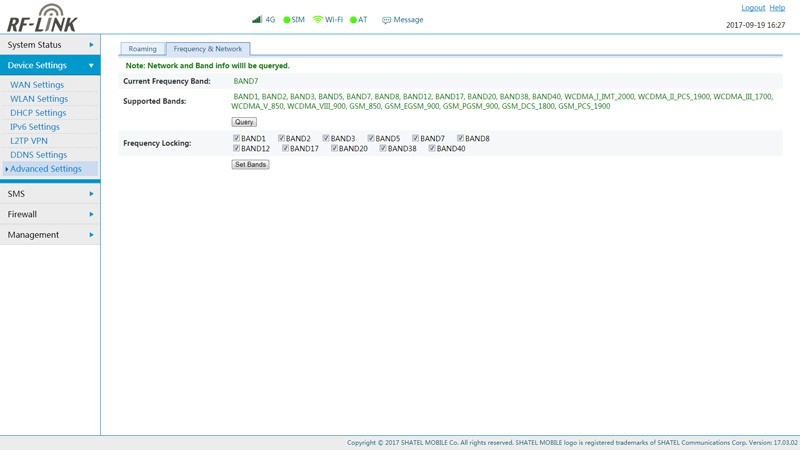Click the Set Bands button
800x450 pixels.
point(250,164)
